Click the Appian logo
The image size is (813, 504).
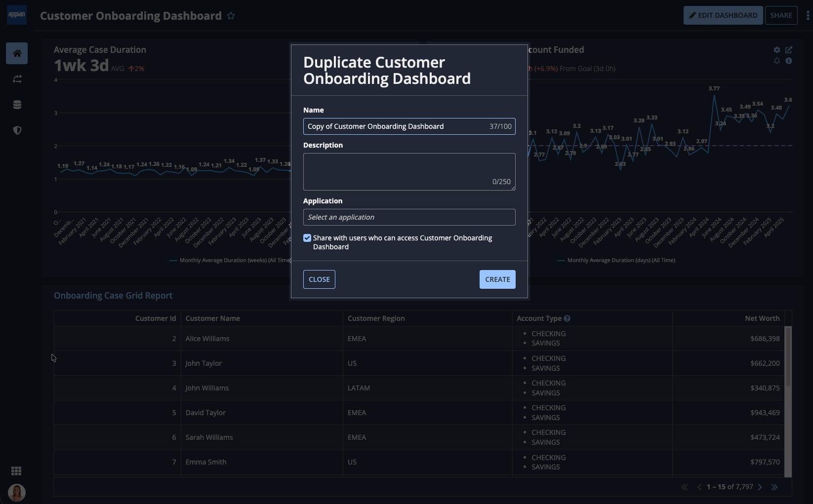(x=17, y=15)
